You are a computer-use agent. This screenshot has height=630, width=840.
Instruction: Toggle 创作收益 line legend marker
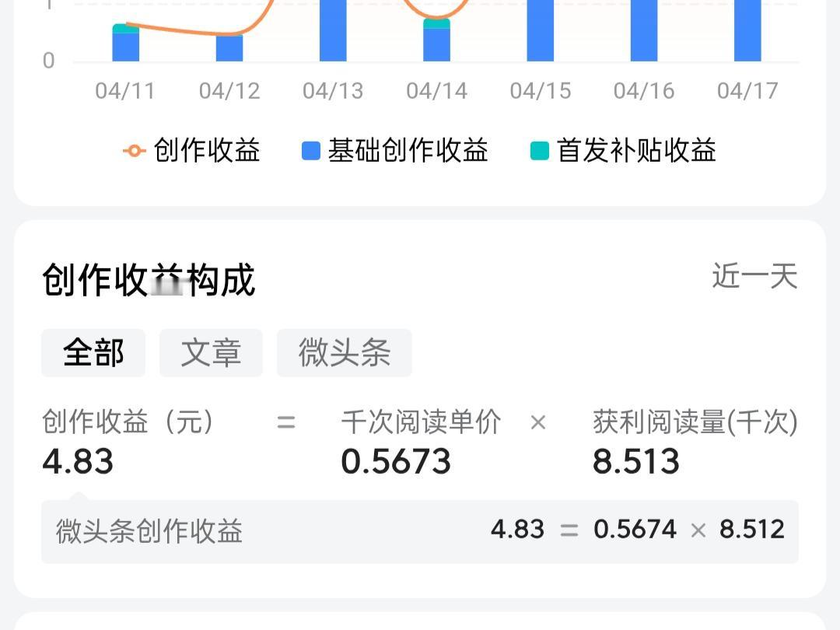pyautogui.click(x=135, y=151)
